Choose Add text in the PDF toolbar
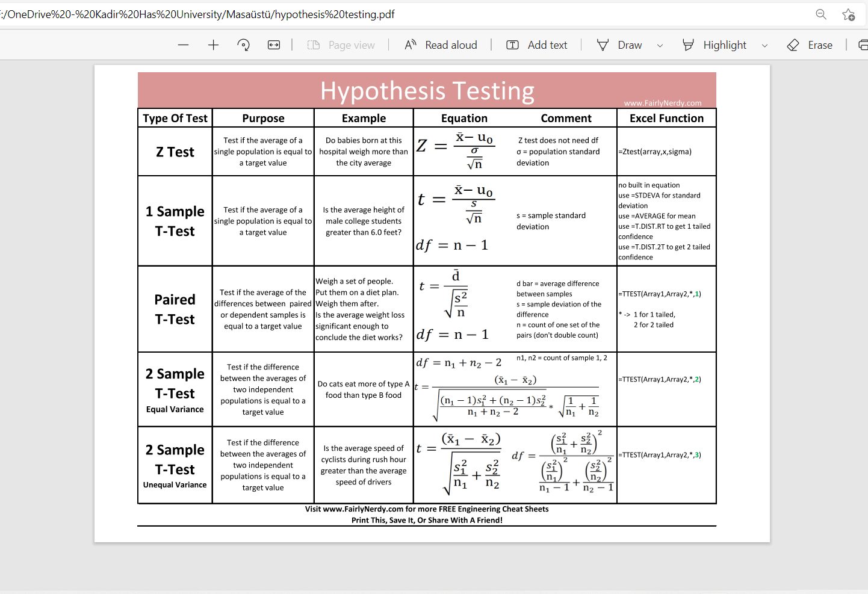The height and width of the screenshot is (594, 868). tap(537, 45)
